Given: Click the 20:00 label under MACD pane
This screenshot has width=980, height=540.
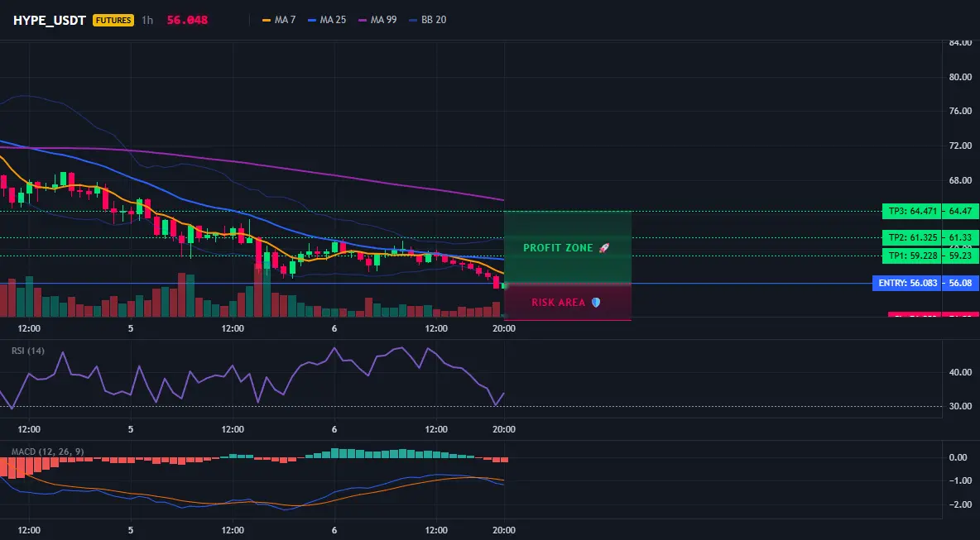Looking at the screenshot, I should tap(504, 531).
